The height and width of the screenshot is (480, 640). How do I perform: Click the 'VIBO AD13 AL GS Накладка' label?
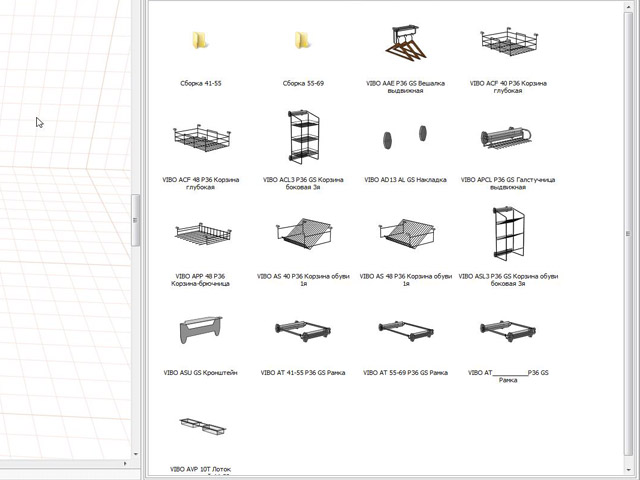pyautogui.click(x=405, y=180)
